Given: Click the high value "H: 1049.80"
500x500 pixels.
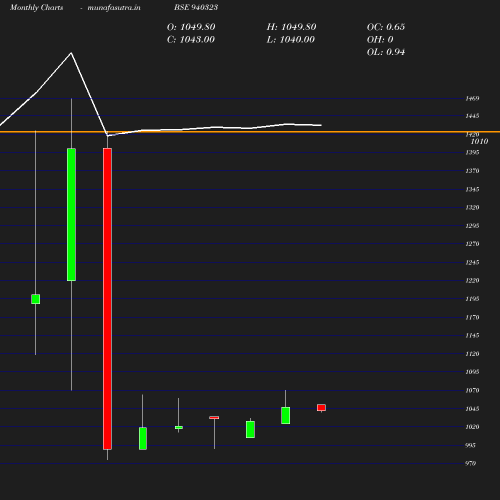Looking at the screenshot, I should [291, 27].
